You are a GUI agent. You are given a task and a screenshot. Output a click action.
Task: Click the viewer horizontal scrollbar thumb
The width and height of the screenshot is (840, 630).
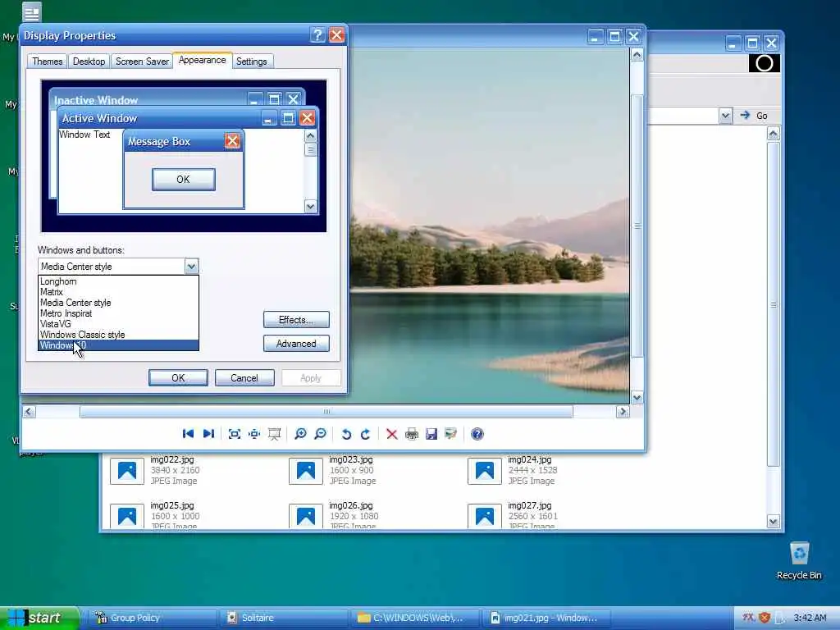click(x=326, y=412)
